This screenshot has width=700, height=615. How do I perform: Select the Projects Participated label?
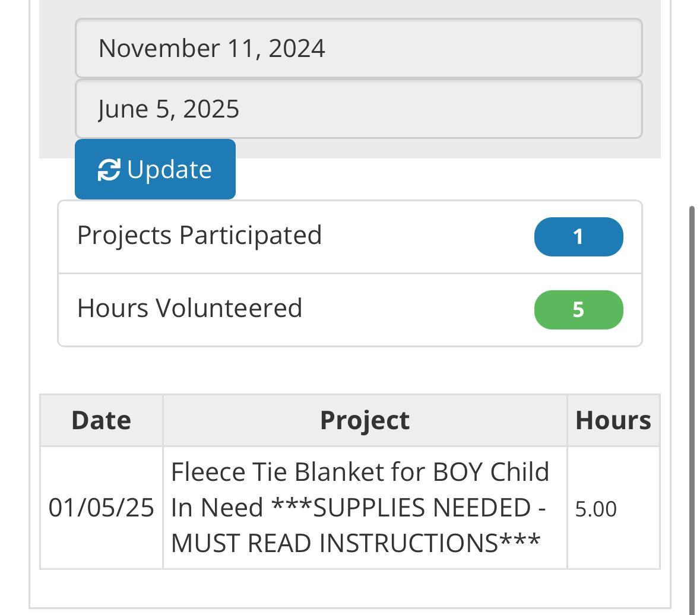click(x=199, y=235)
